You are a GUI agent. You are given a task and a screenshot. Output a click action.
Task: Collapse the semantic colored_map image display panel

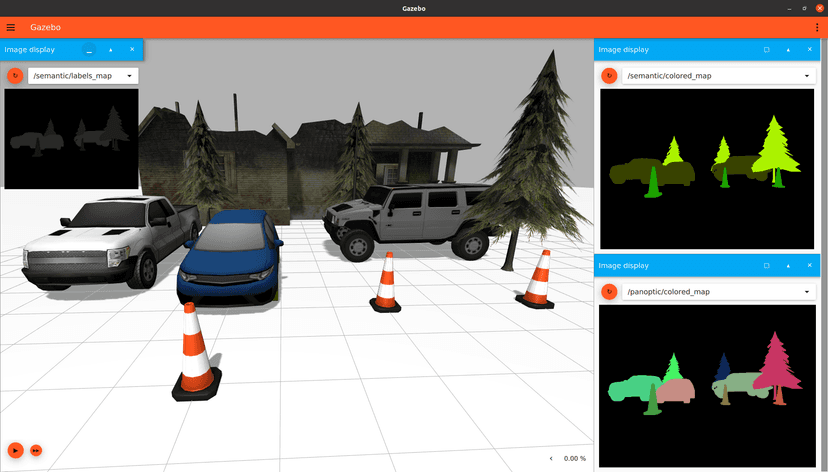pos(788,49)
